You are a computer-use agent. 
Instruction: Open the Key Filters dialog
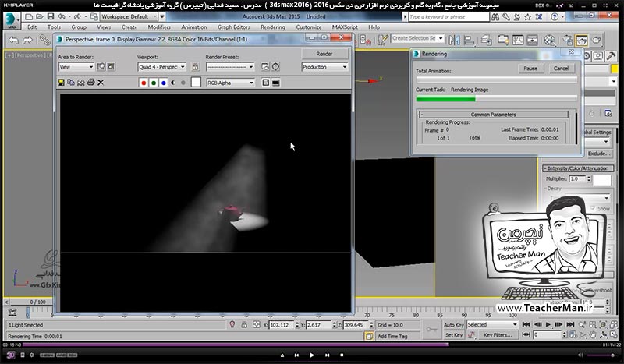pos(498,335)
